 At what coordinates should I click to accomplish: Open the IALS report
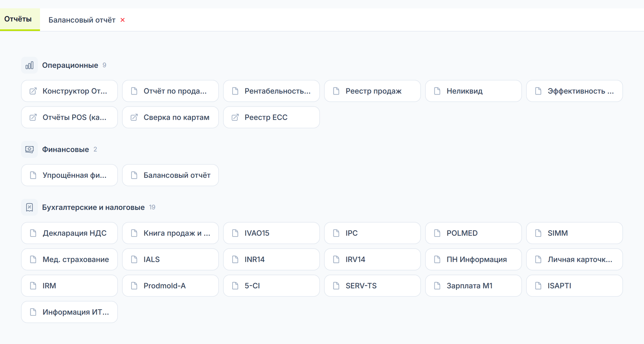click(x=170, y=259)
